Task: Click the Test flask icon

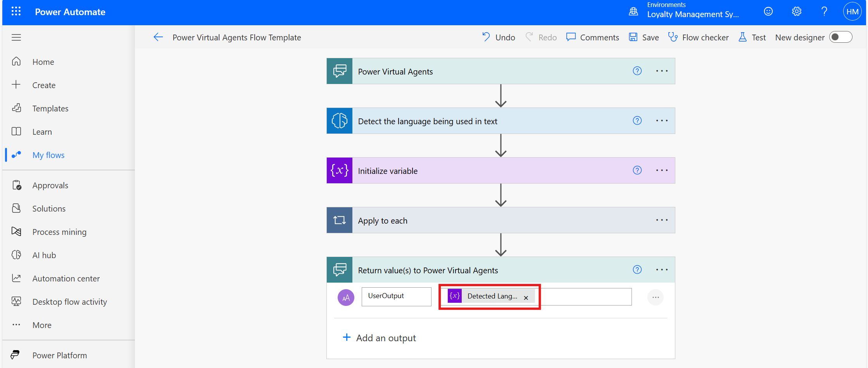Action: pyautogui.click(x=742, y=37)
